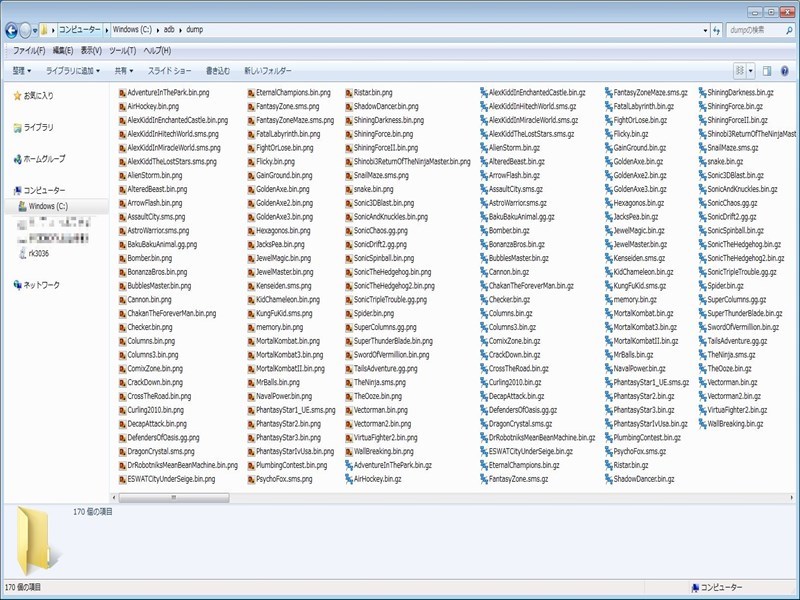Select the WallBreaking.bin.gz archive icon
Image resolution: width=800 pixels, height=600 pixels.
pos(703,424)
